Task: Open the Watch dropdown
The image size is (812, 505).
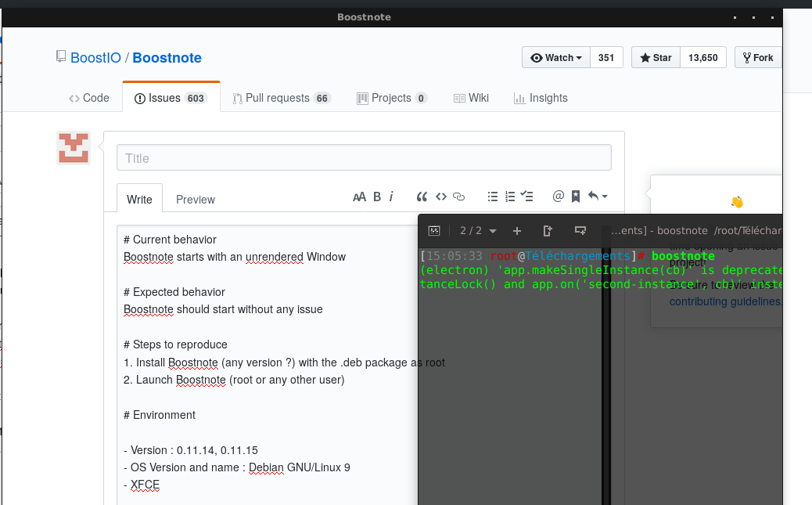Action: (555, 57)
